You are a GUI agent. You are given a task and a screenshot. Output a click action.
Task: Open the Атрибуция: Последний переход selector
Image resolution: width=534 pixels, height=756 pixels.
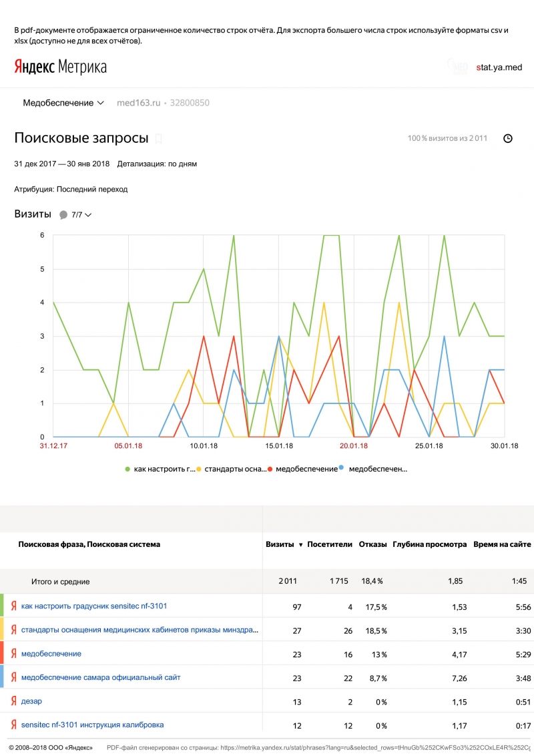coord(71,190)
